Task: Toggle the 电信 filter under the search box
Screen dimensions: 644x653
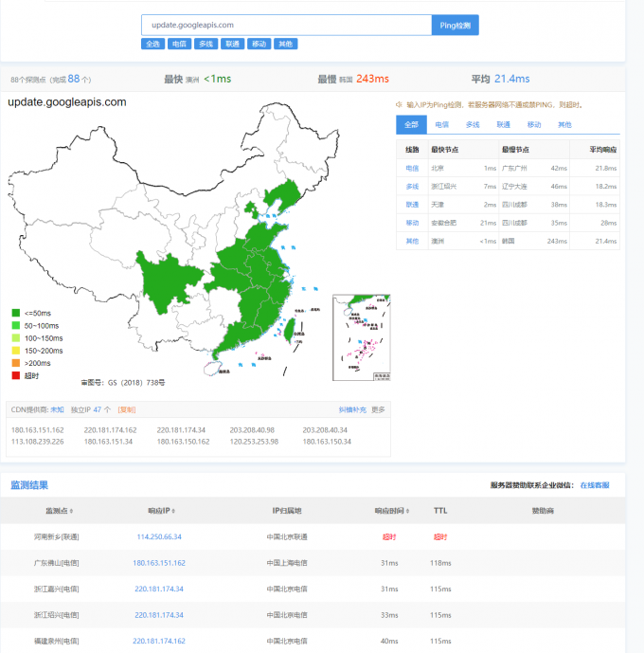Action: point(179,44)
